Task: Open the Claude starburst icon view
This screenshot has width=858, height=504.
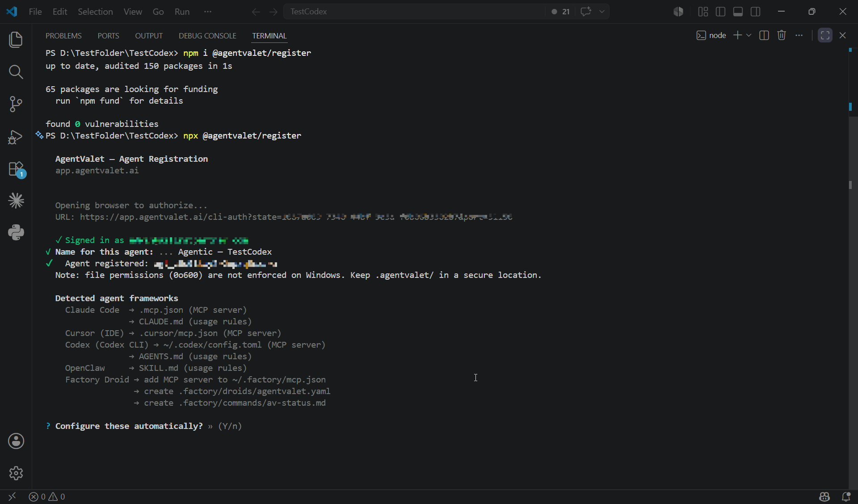Action: pos(16,201)
